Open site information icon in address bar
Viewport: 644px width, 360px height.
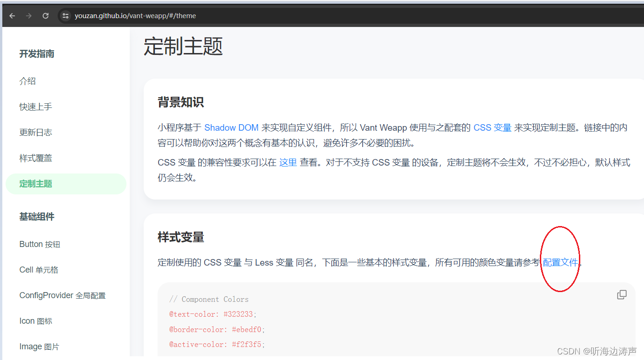click(x=66, y=16)
